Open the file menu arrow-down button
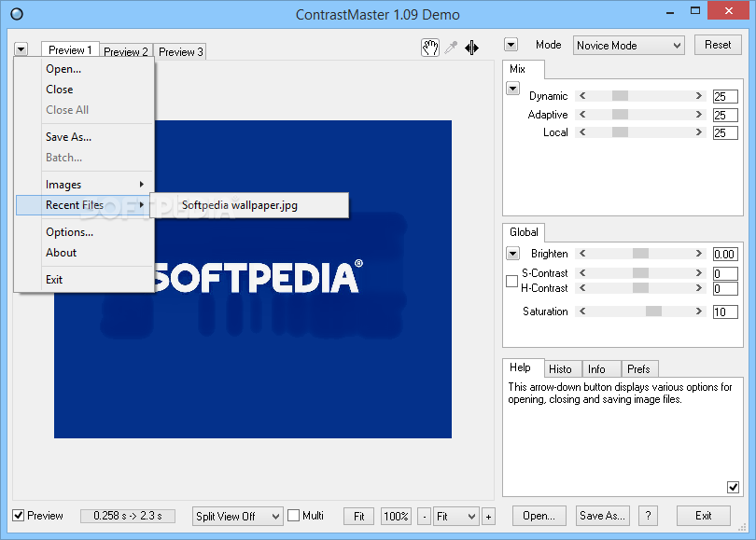This screenshot has height=540, width=756. pos(21,48)
